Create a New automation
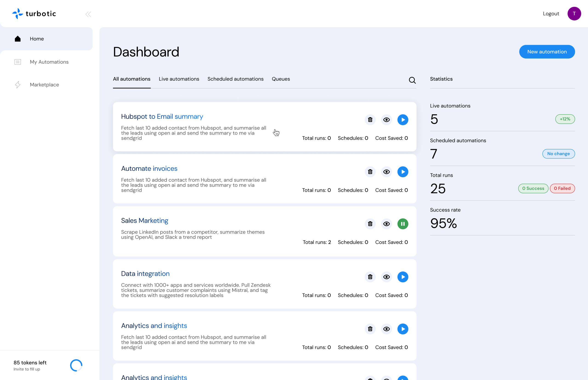Screen dimensions: 588x380 click(x=547, y=52)
